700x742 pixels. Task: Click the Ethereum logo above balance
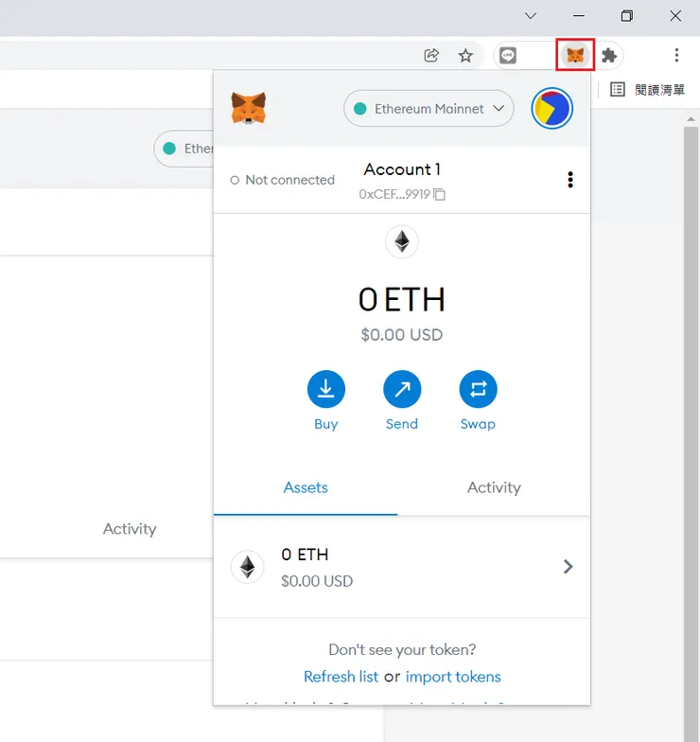pos(401,242)
